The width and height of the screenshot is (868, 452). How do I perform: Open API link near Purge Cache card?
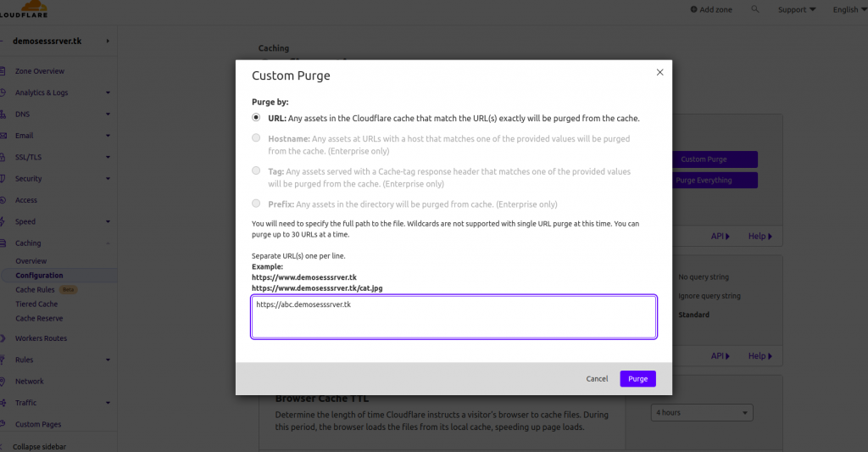coord(720,236)
